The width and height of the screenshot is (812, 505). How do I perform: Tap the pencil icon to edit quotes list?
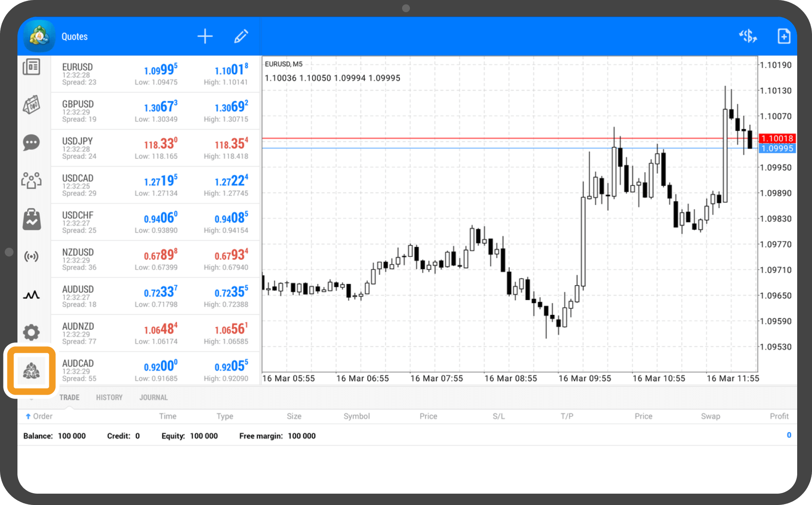tap(241, 36)
